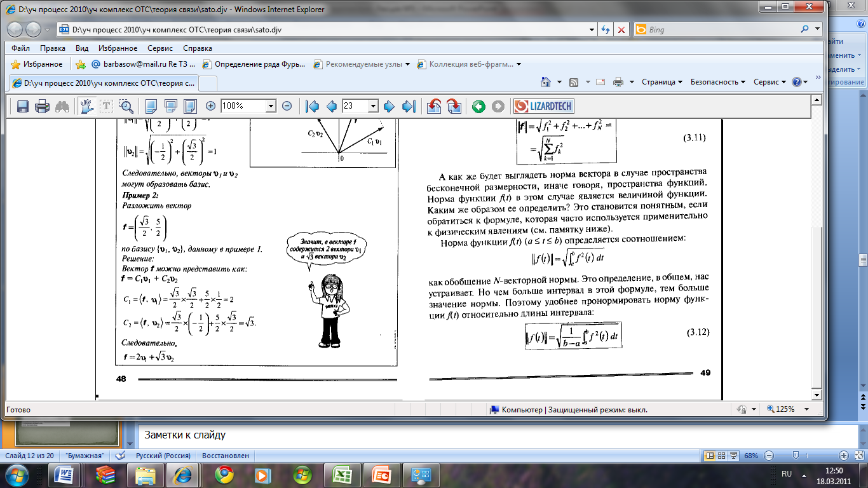Viewport: 868px width, 488px height.
Task: Rotate page counterclockwise with left rotate icon
Action: (x=434, y=106)
